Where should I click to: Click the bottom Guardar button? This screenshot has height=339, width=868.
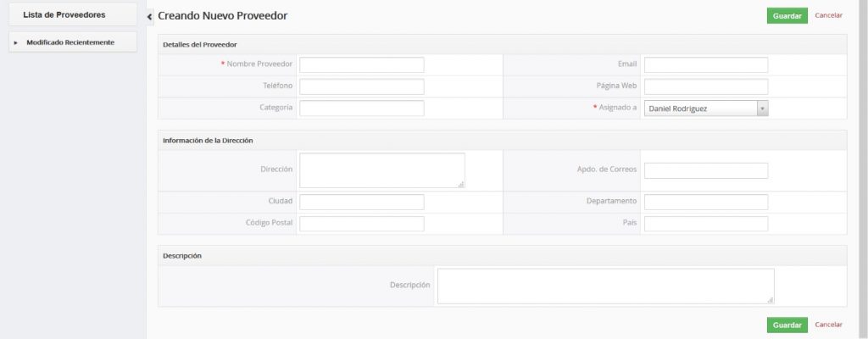pyautogui.click(x=787, y=325)
